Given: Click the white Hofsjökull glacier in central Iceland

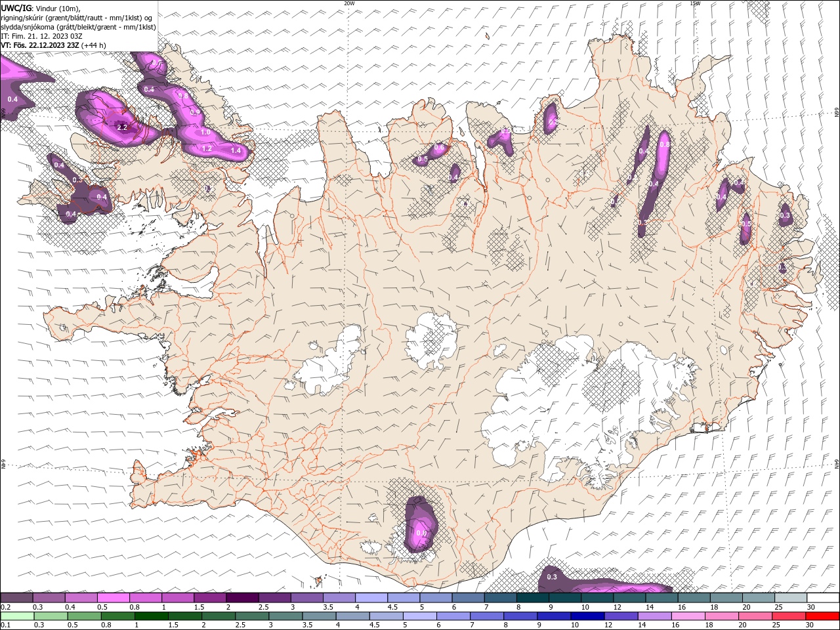Looking at the screenshot, I should coord(432,341).
